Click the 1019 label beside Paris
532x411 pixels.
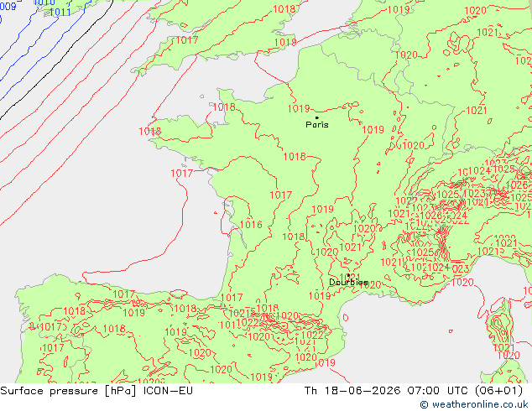[x=299, y=109]
